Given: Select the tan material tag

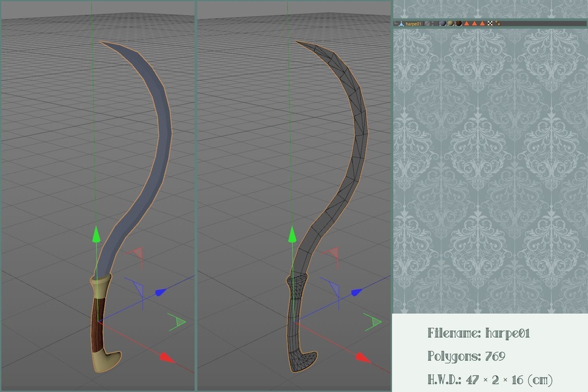Looking at the screenshot, I should click(450, 23).
